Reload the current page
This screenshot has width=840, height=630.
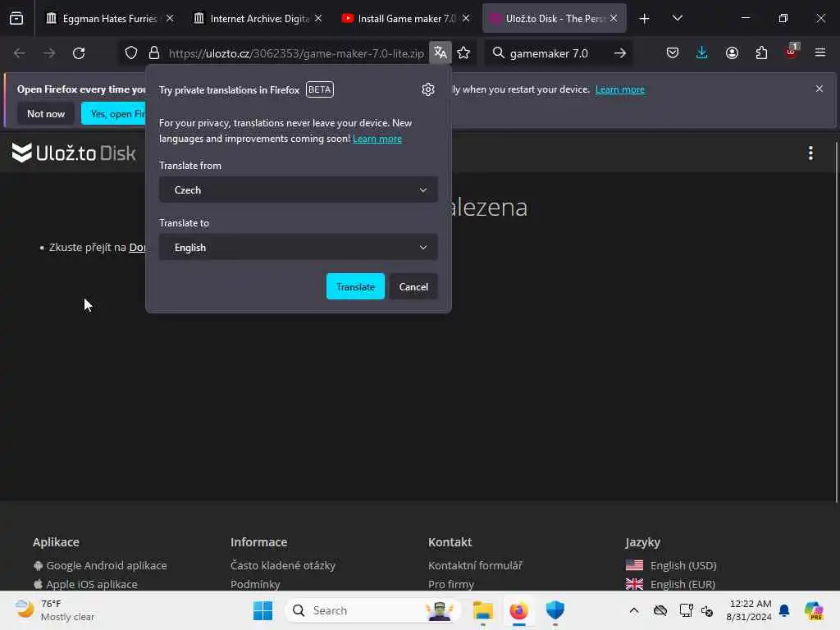point(79,53)
